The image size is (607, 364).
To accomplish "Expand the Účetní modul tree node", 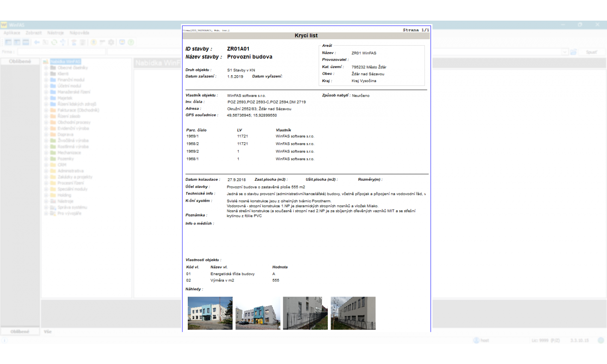I will click(x=46, y=86).
